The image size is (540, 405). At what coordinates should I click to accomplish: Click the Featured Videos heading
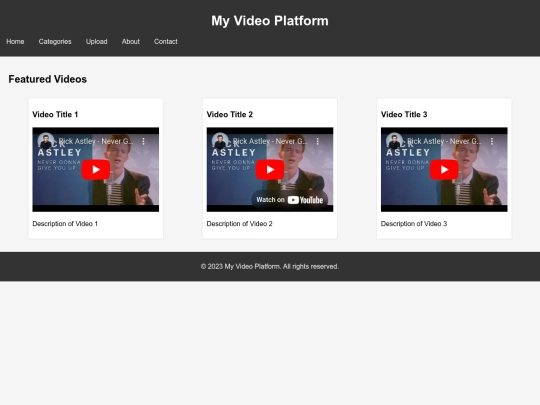48,79
